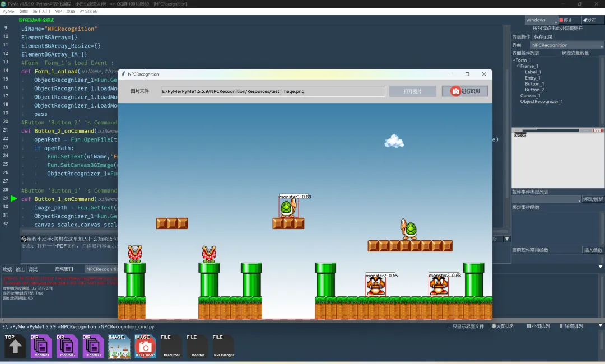Click the programming assistant gear icon
The height and width of the screenshot is (364, 605).
click(24, 239)
